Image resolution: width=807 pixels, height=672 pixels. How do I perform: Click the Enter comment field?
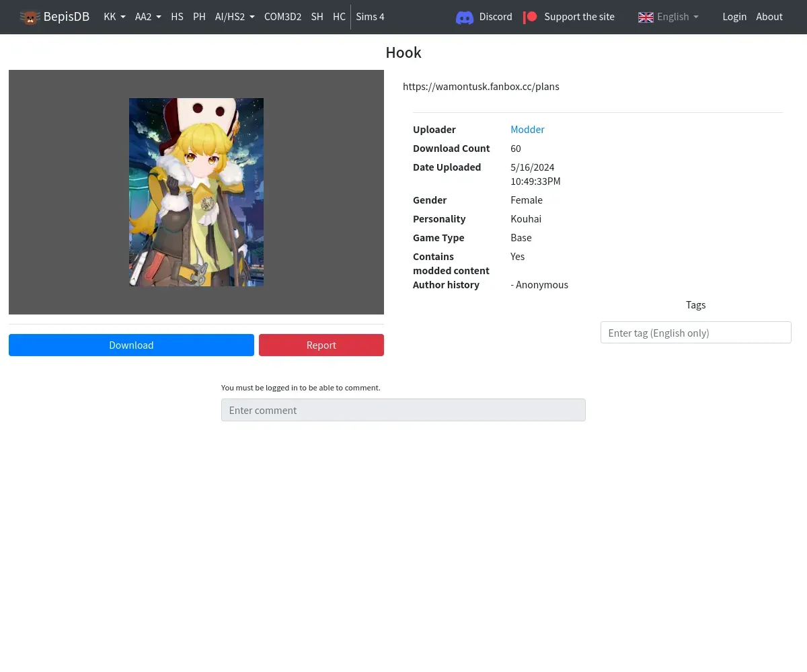(x=403, y=410)
